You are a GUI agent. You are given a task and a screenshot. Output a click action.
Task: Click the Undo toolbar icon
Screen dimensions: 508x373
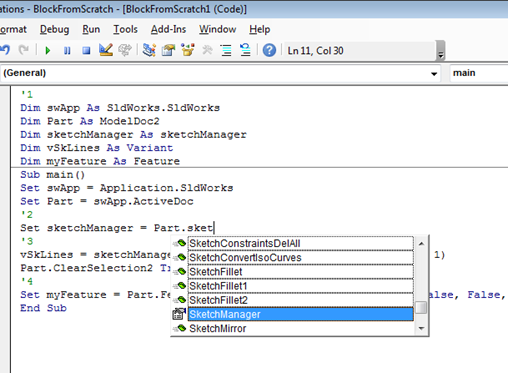(5, 50)
